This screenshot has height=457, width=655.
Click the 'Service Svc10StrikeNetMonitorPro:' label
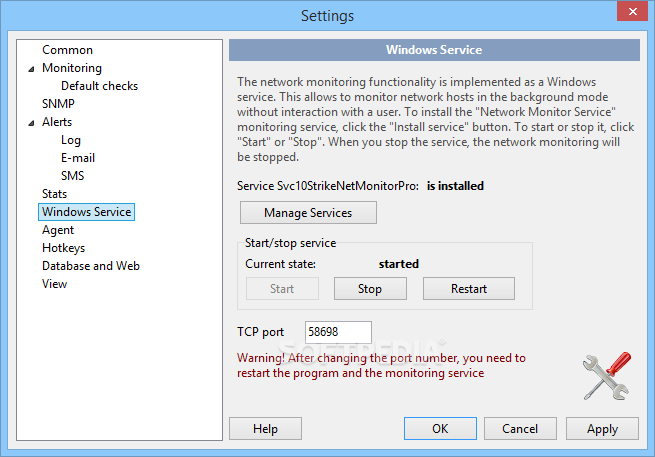[328, 186]
